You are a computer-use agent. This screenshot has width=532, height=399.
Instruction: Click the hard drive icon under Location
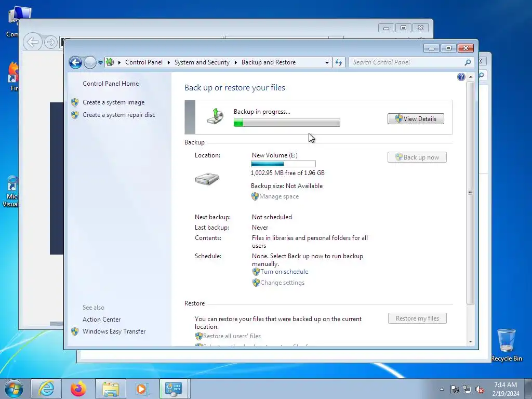click(207, 179)
